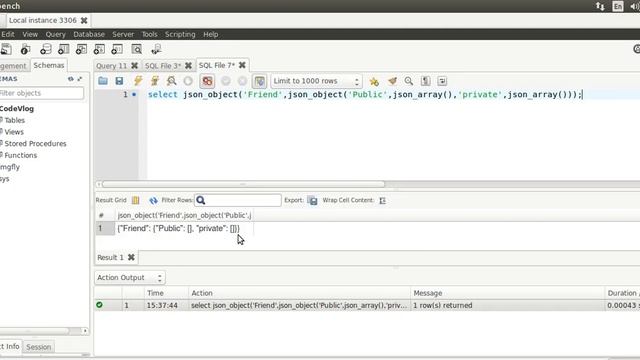Expand the Stored Procedures node

pos(35,144)
